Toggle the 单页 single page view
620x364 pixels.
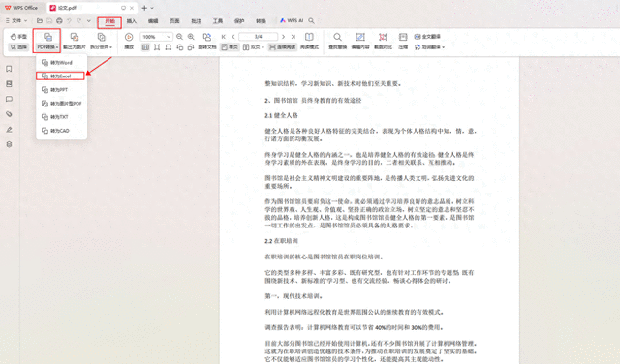tap(230, 47)
